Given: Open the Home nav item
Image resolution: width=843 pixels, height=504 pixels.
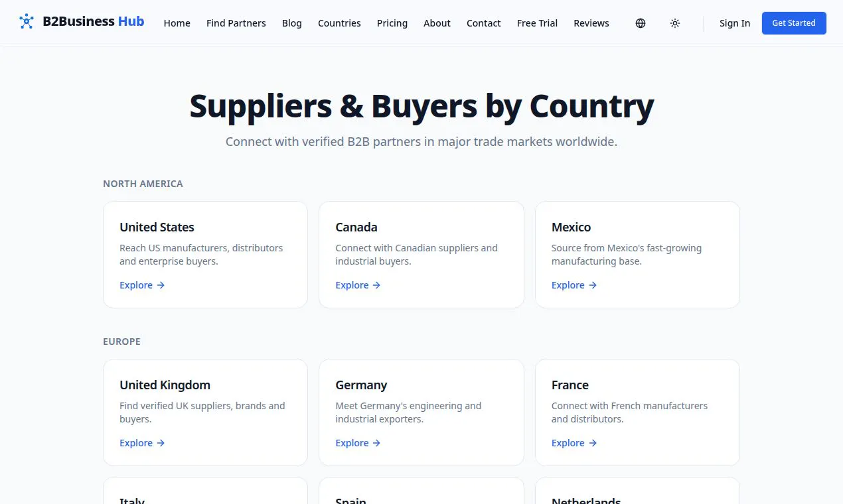Looking at the screenshot, I should (177, 23).
